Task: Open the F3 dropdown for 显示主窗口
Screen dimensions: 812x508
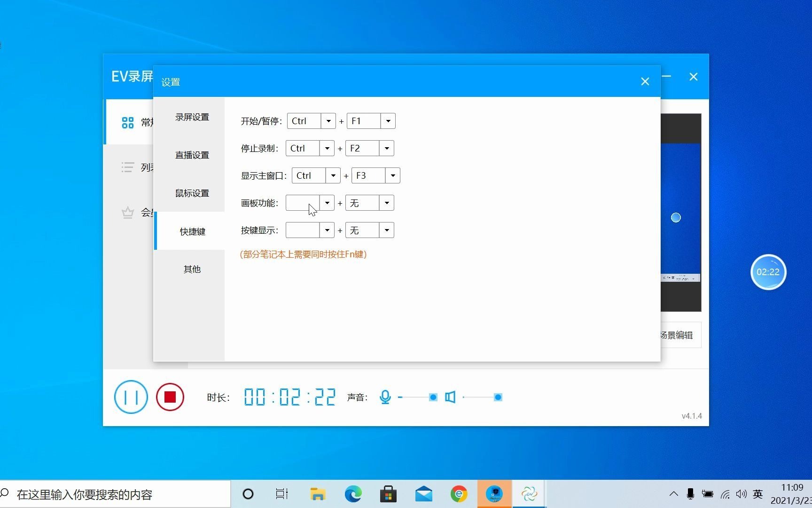Action: (393, 175)
